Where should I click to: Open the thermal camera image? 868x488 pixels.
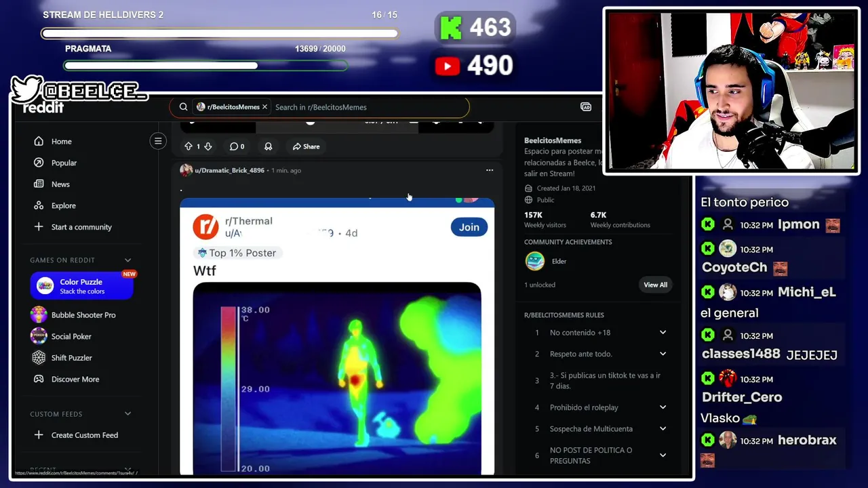pos(337,378)
